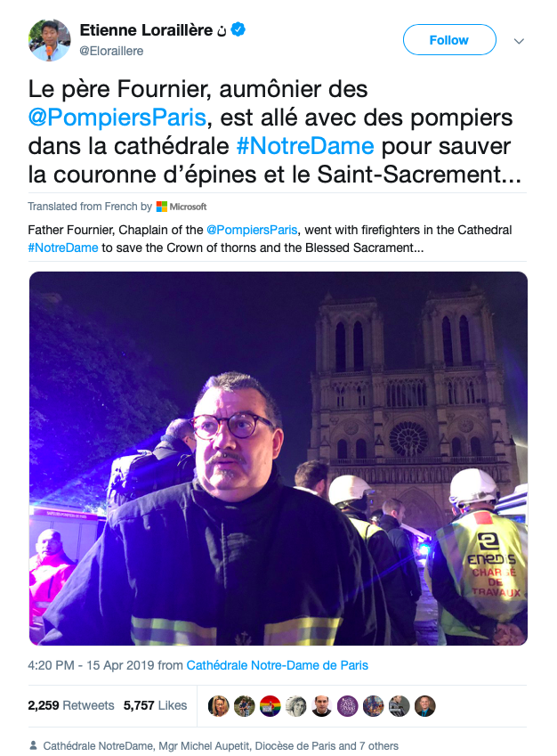Open #NotreDame hashtag in the translation

(63, 248)
